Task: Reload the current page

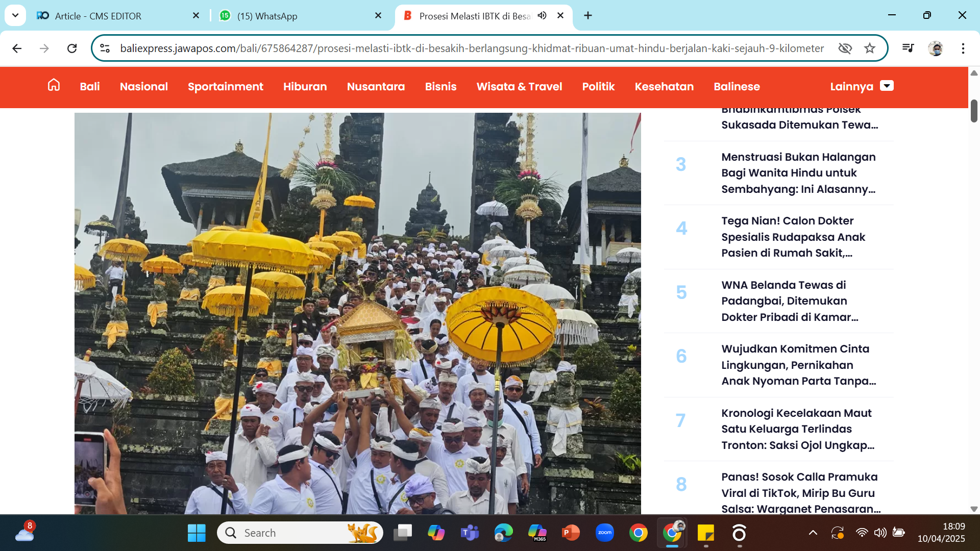Action: tap(72, 48)
